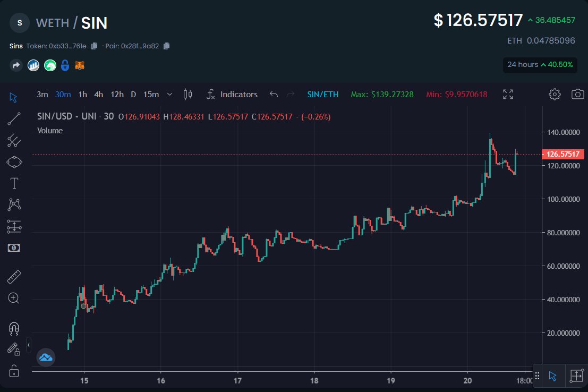588x392 pixels.
Task: Open the blue bar chart explorer icon
Action: (x=33, y=66)
